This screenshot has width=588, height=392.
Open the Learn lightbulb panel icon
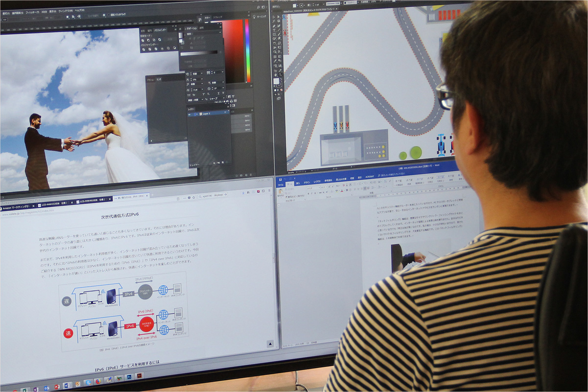[254, 17]
